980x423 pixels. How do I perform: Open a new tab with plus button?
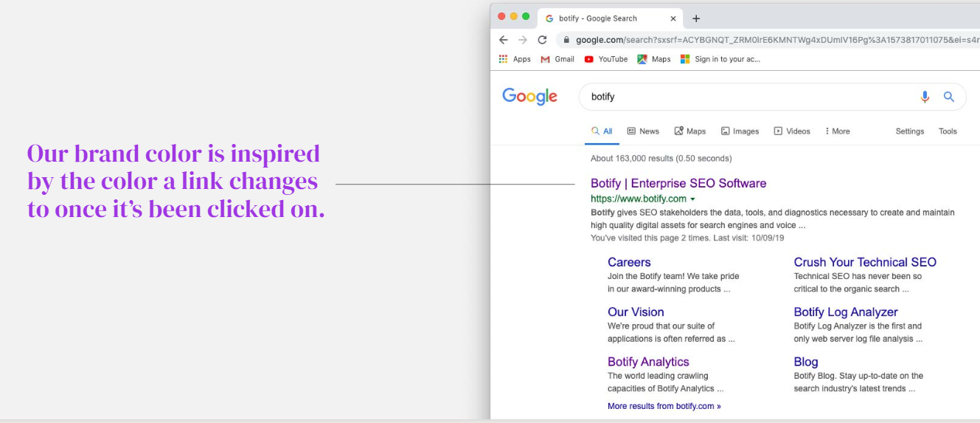point(696,18)
